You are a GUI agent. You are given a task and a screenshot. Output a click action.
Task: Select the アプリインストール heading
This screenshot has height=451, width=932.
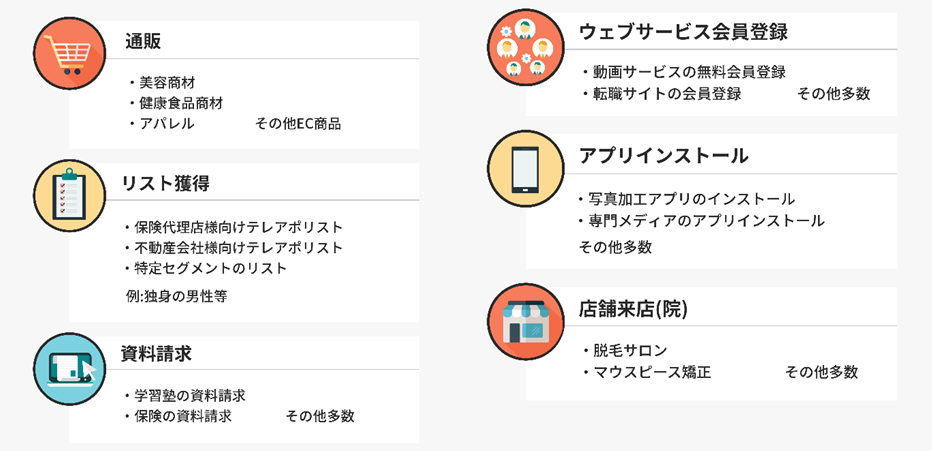point(663,156)
